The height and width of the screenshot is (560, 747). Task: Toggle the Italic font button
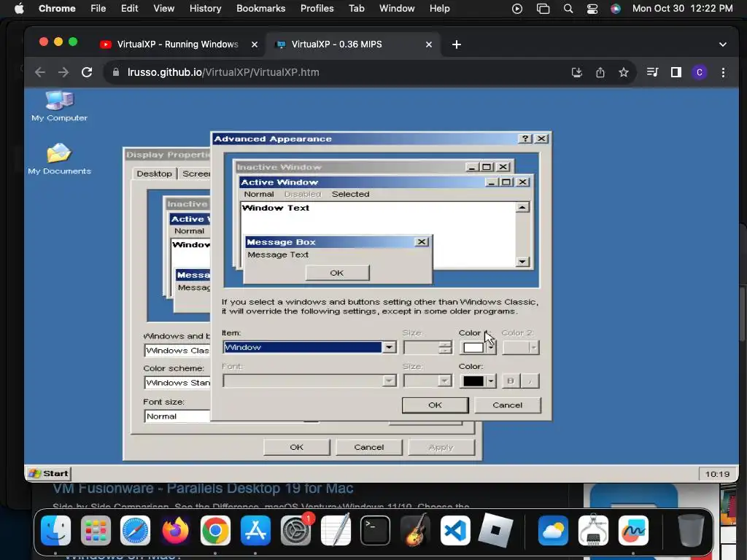(530, 381)
